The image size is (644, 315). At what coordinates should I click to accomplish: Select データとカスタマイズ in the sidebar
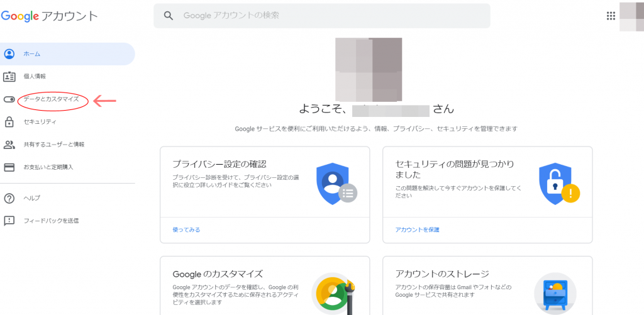pyautogui.click(x=51, y=99)
